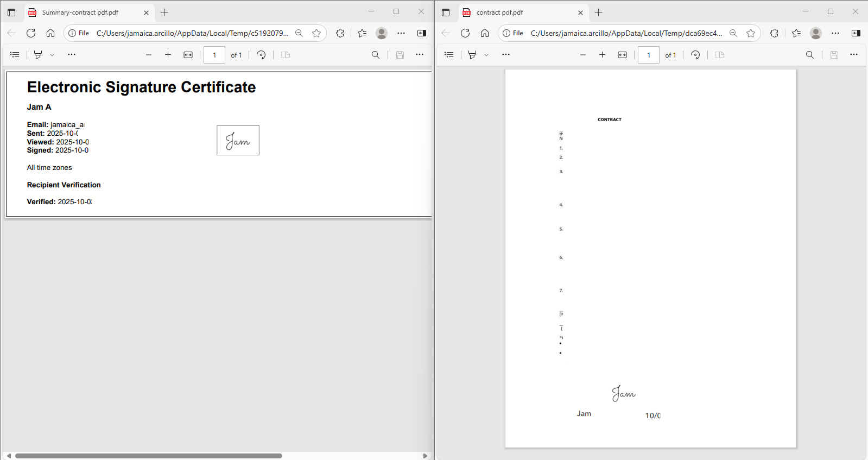This screenshot has height=460, width=868.
Task: Open Extensions in contract pdf window
Action: (775, 33)
